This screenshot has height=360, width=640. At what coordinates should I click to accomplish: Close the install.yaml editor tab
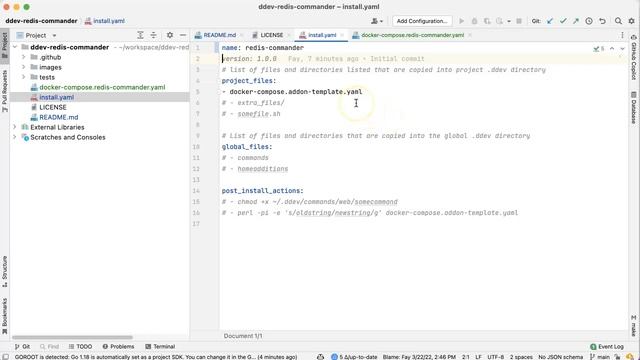[x=342, y=35]
